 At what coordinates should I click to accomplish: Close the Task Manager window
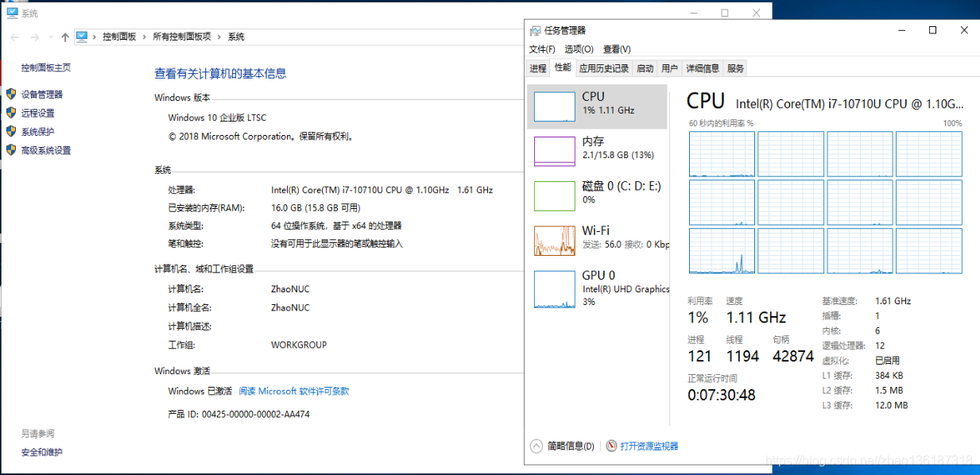click(x=964, y=30)
